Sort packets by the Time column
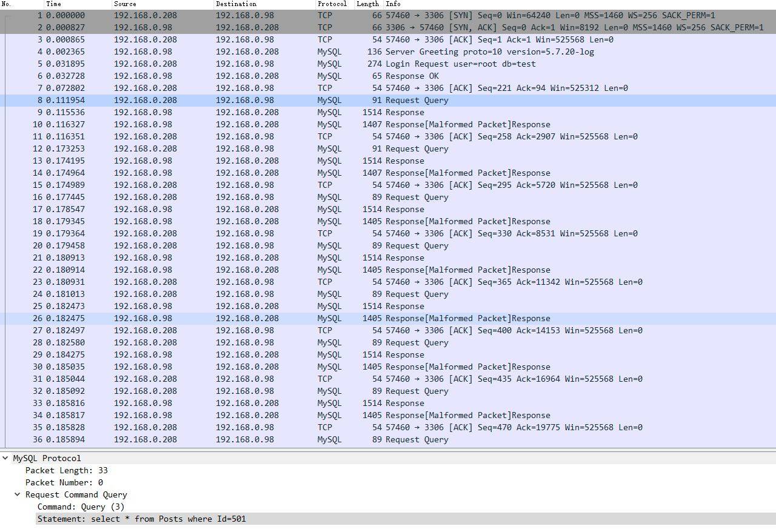Screen dimensions: 776x532 (x=53, y=4)
